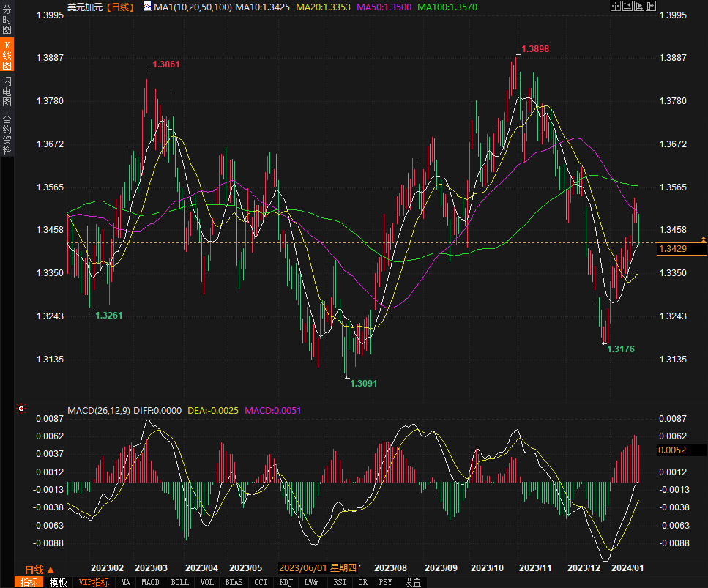Open the 合约资料 sidebar tab
This screenshot has height=588, width=708.
click(x=7, y=135)
